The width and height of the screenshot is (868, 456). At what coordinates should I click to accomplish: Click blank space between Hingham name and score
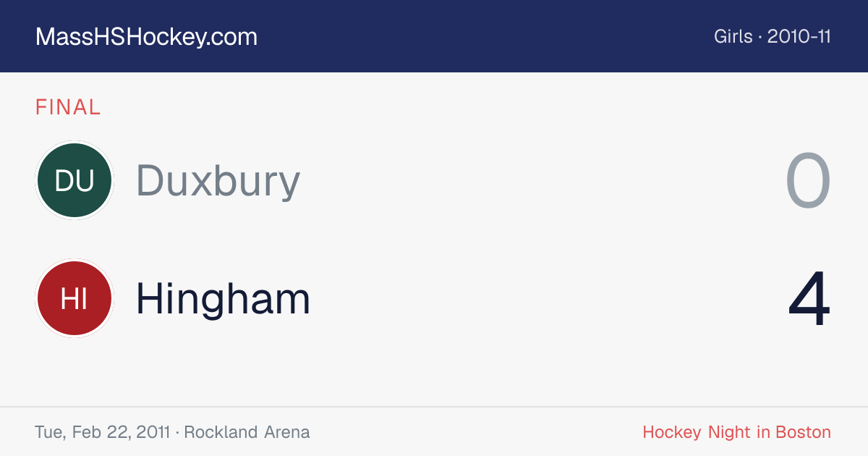tap(548, 298)
